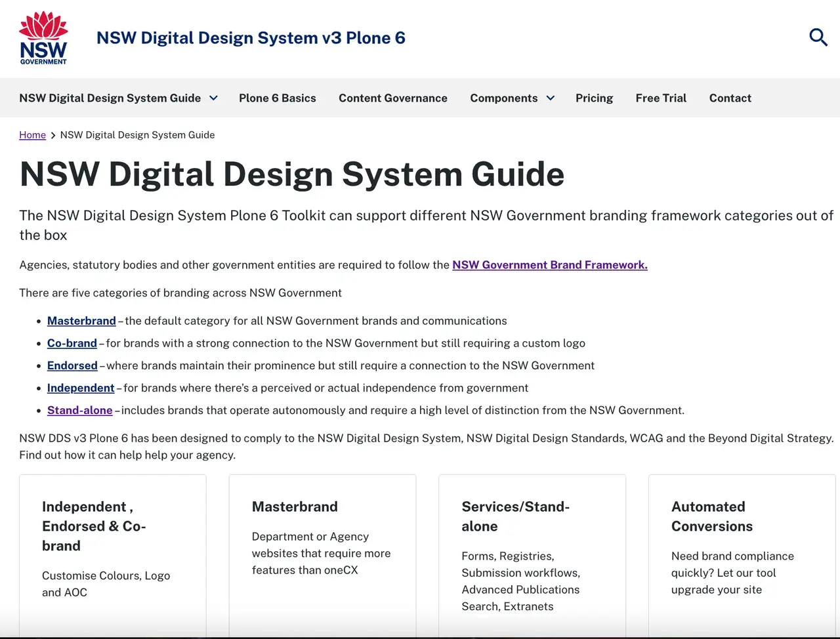Screen dimensions: 840x639
Task: Open NSW Digital Design System Guide menu
Action: [110, 98]
